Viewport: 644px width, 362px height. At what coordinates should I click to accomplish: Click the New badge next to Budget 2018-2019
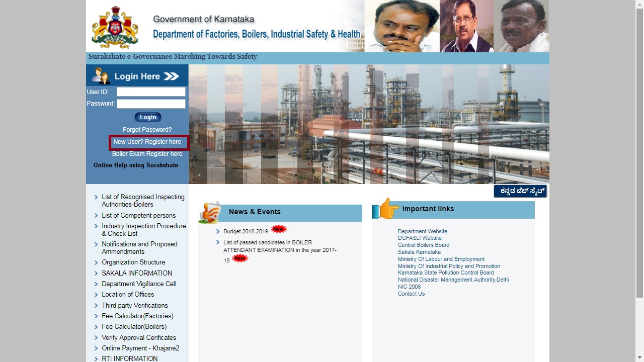pyautogui.click(x=278, y=228)
